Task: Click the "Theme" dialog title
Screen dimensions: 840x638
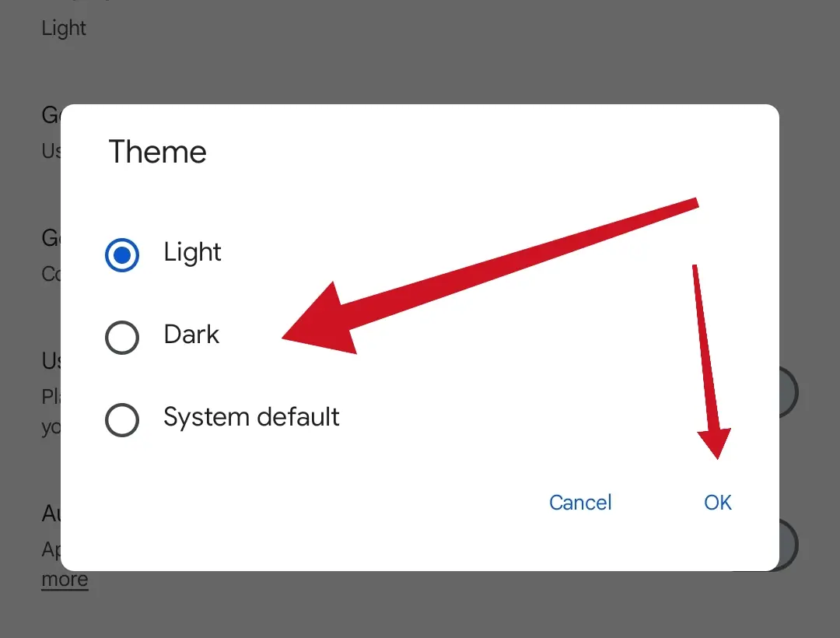Action: [158, 152]
